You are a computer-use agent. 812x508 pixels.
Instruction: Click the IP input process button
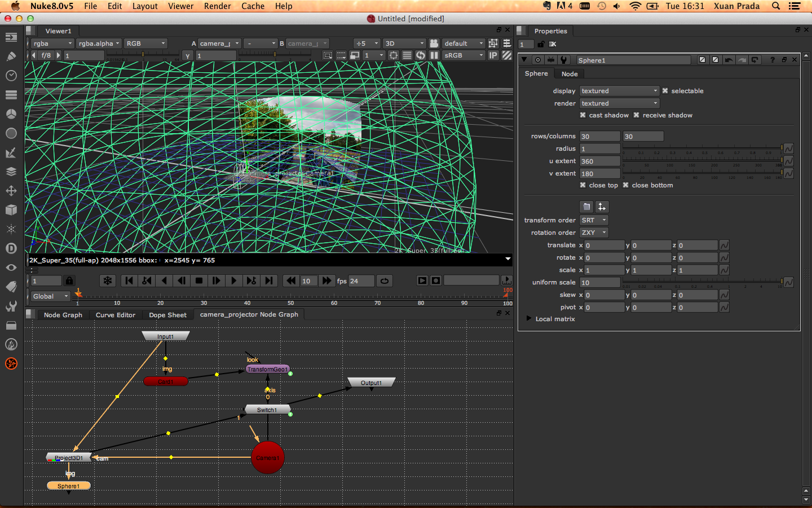pos(493,55)
